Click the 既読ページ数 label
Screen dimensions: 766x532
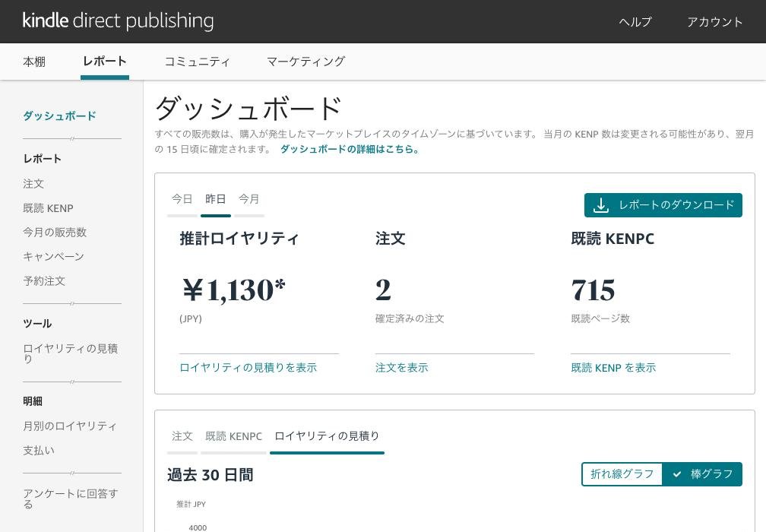(600, 318)
